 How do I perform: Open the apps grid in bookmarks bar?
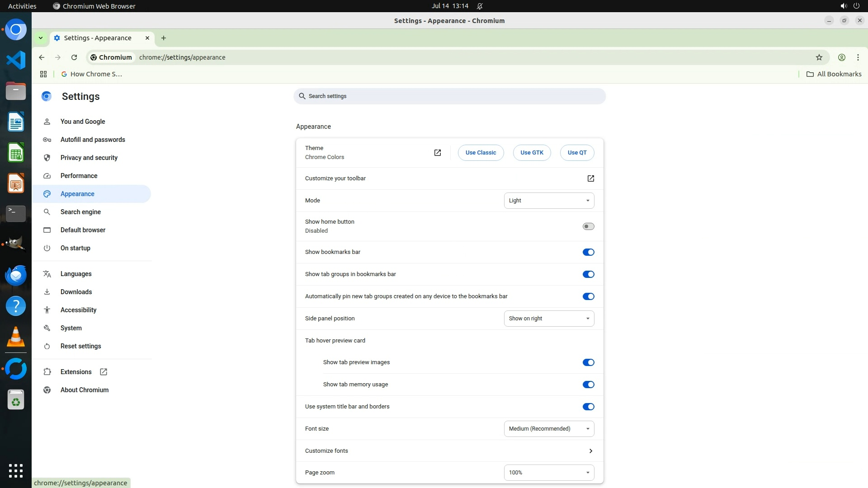pos(43,74)
